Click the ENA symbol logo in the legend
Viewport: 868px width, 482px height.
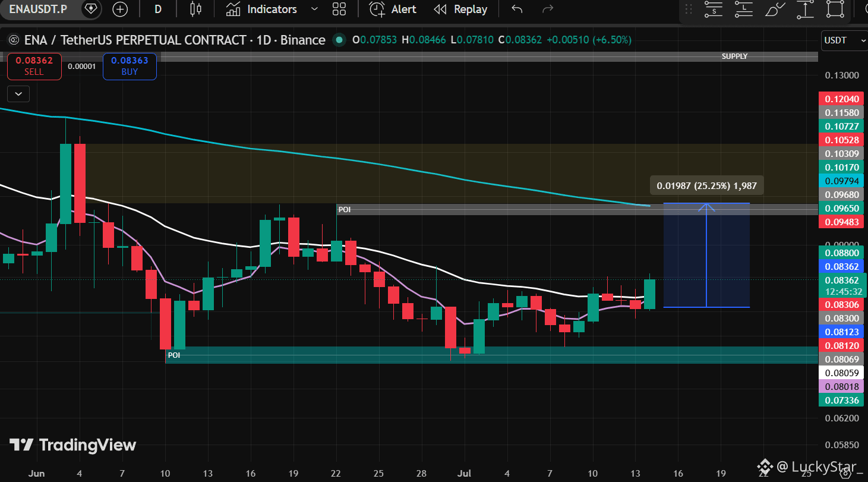[14, 40]
